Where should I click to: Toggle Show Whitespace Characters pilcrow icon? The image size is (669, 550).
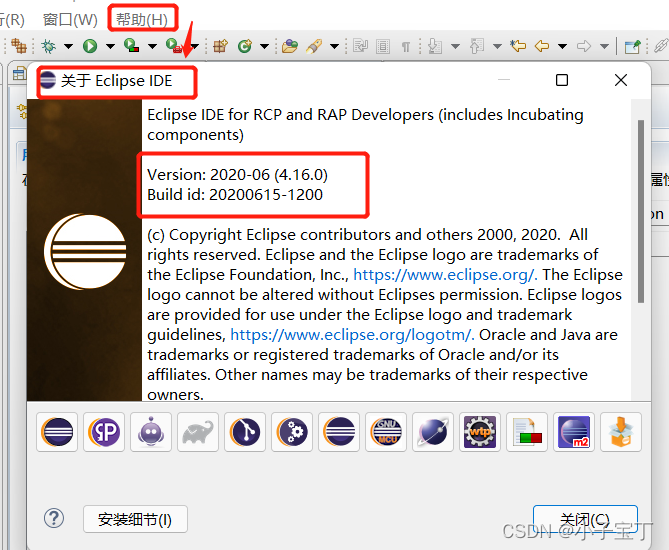point(406,46)
